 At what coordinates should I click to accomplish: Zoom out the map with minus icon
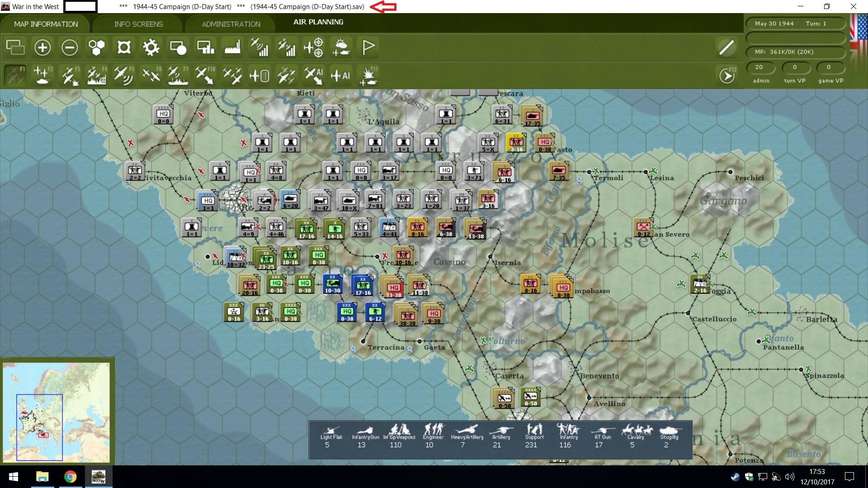(x=70, y=47)
